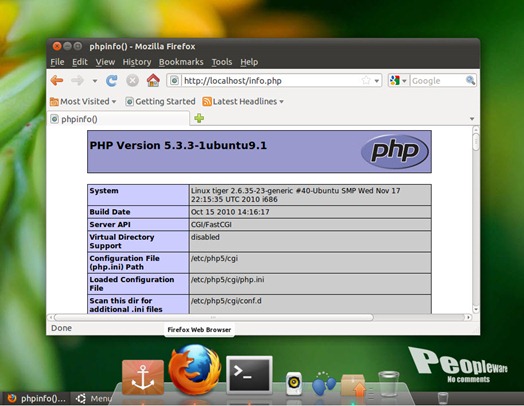524x406 pixels.
Task: Open the Tools menu
Action: (222, 62)
